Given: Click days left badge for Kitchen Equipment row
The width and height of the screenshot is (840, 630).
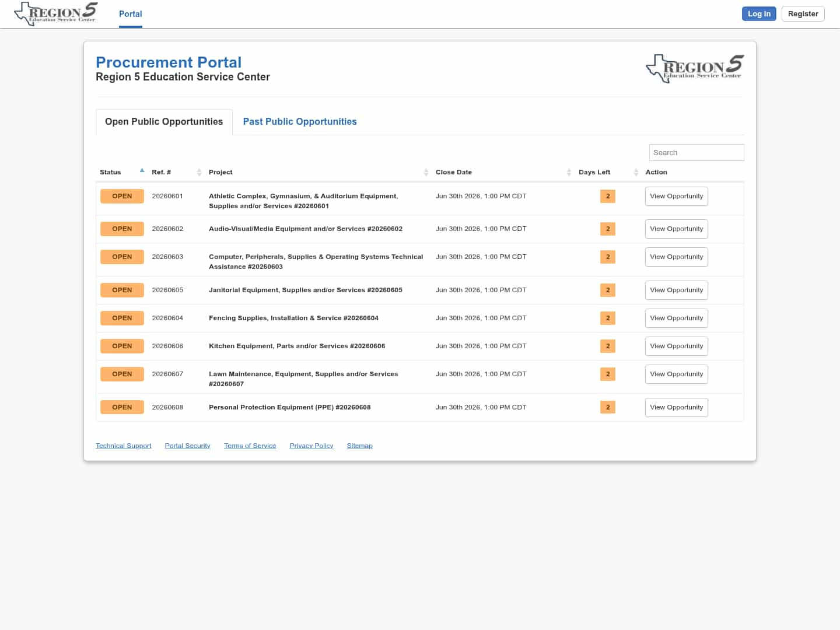Looking at the screenshot, I should [608, 346].
